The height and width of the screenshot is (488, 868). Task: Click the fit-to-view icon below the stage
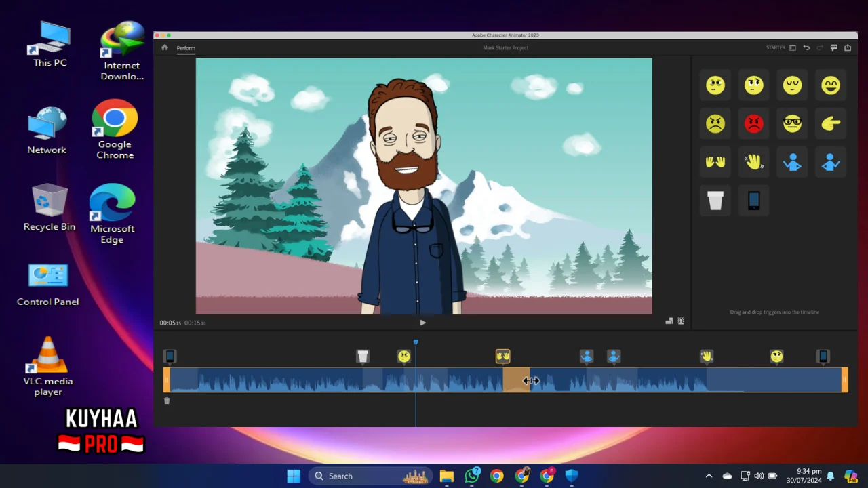(669, 321)
